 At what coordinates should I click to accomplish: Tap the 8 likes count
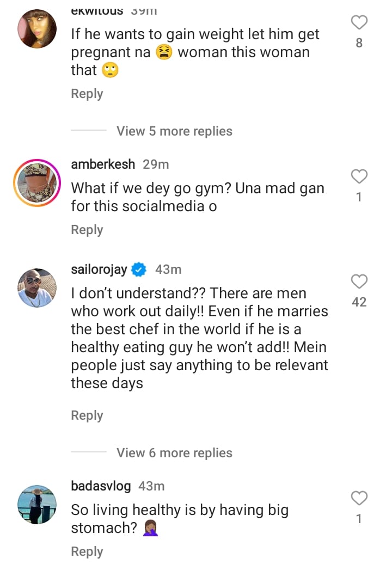click(x=359, y=43)
